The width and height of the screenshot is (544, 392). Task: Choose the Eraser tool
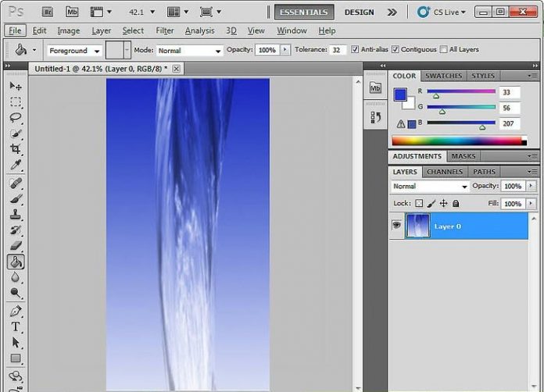[15, 247]
